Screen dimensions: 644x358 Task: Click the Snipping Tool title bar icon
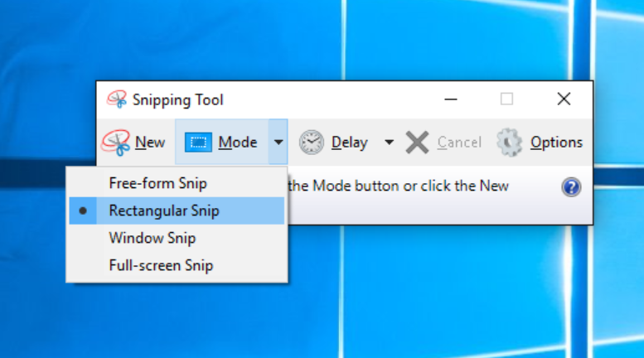[117, 99]
